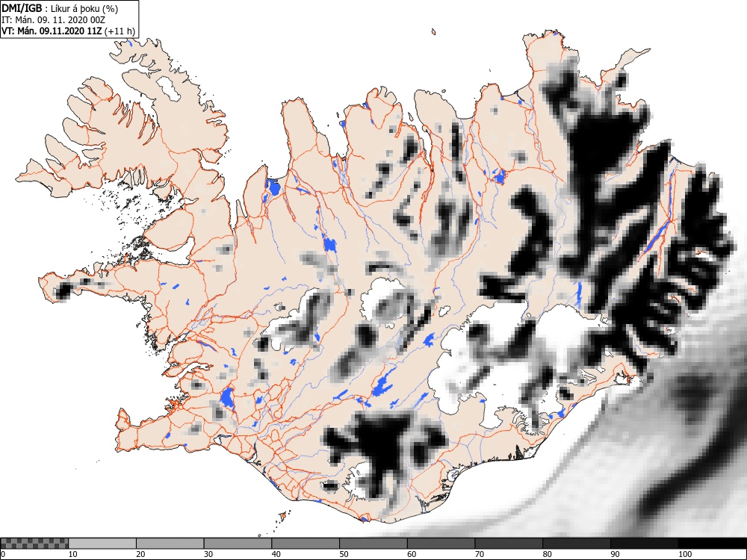Click the 70-80% legend color segment
This screenshot has height=560, width=747.
[x=509, y=544]
